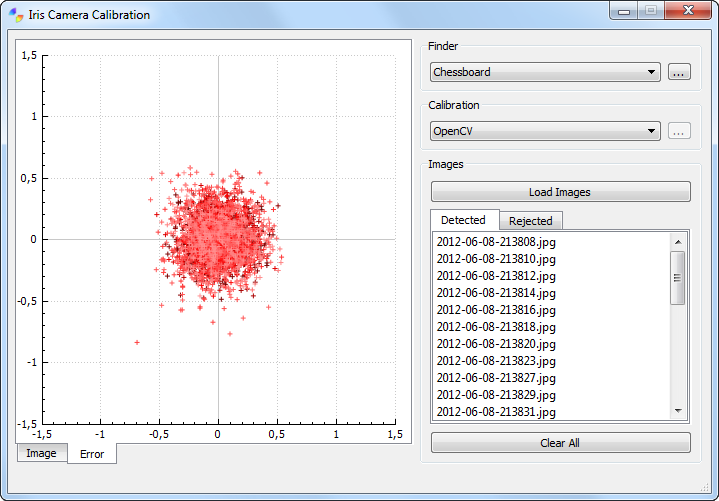The height and width of the screenshot is (501, 719).
Task: Switch to the Detected tab
Action: (464, 220)
